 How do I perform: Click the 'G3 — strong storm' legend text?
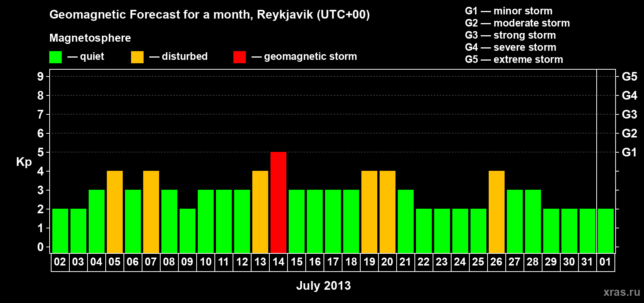coord(510,35)
